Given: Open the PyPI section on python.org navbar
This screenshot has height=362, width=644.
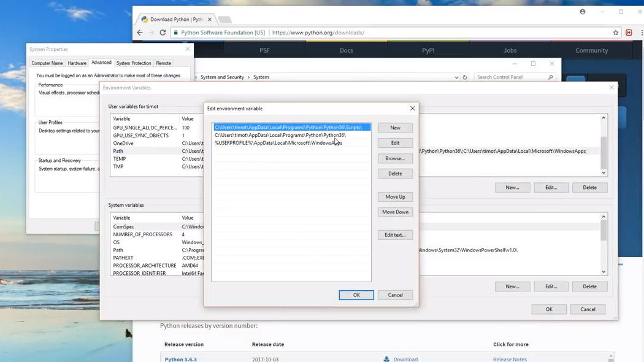Looking at the screenshot, I should 427,50.
